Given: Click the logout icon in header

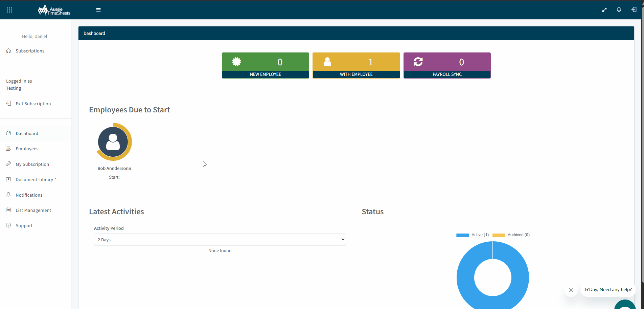Looking at the screenshot, I should 634,9.
